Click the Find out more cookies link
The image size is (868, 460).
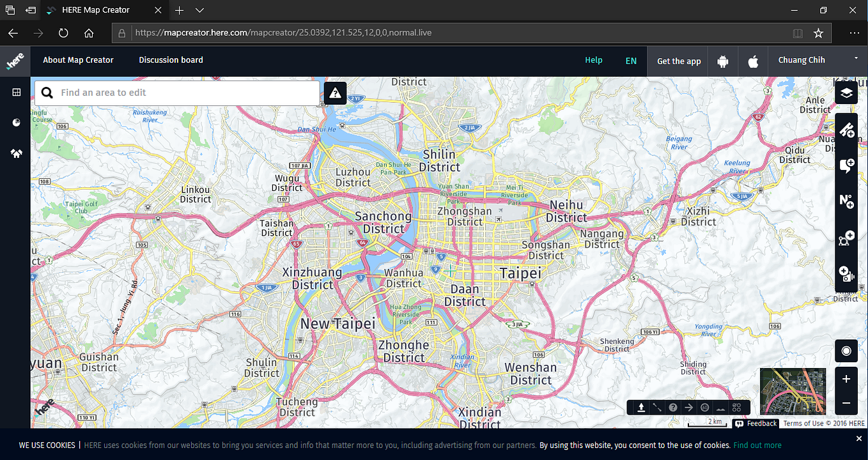(x=757, y=445)
